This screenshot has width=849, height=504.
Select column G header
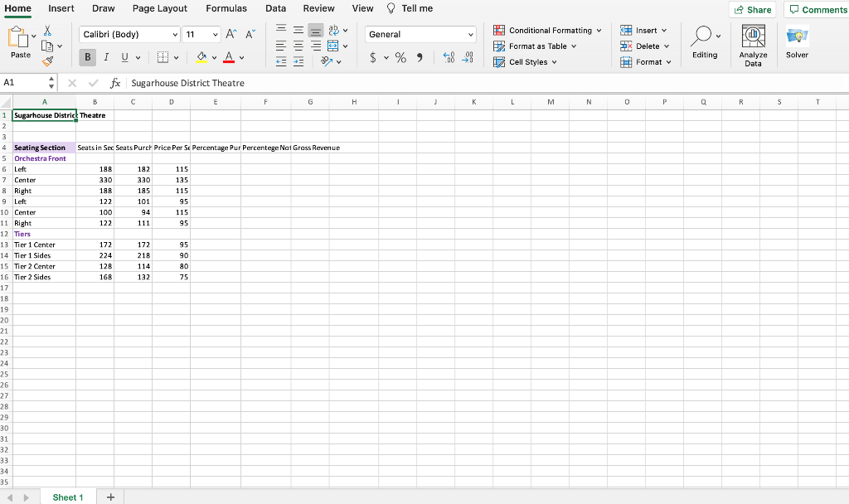tap(310, 102)
